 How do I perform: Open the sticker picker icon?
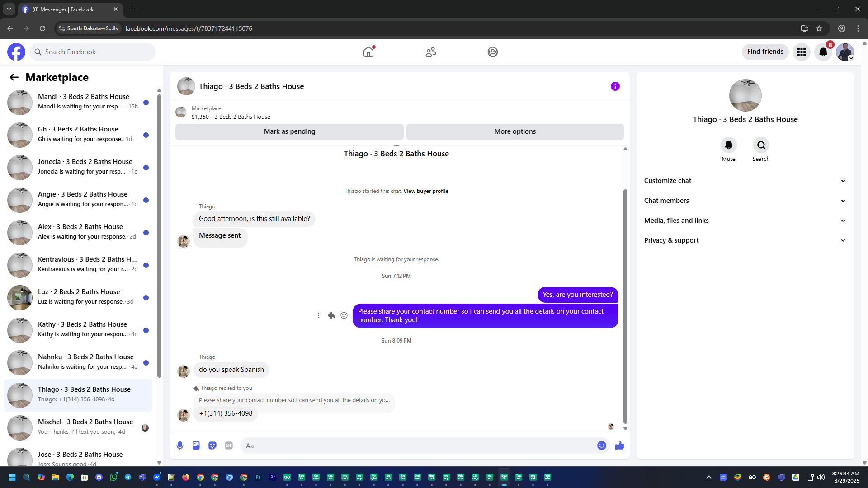point(212,446)
